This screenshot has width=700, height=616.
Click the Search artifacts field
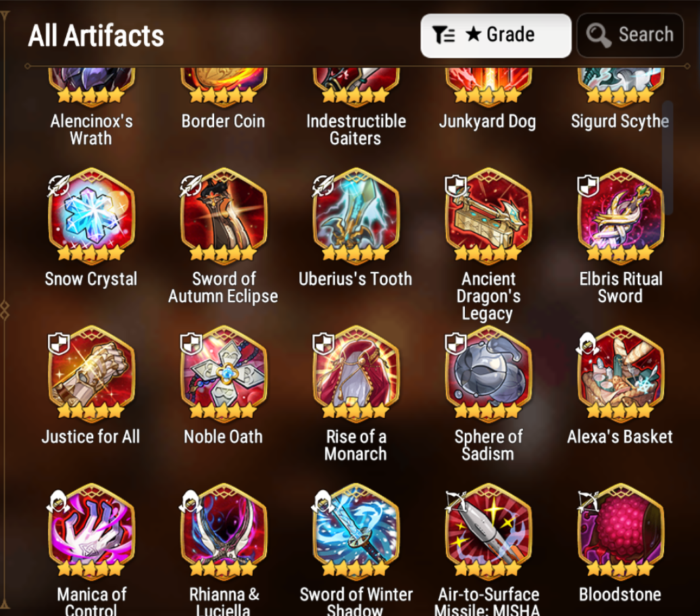coord(630,35)
